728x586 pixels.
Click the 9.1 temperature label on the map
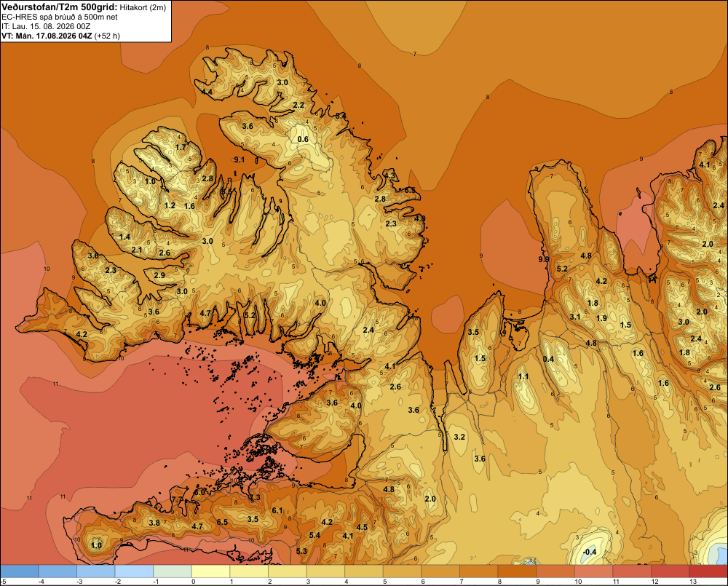[239, 159]
